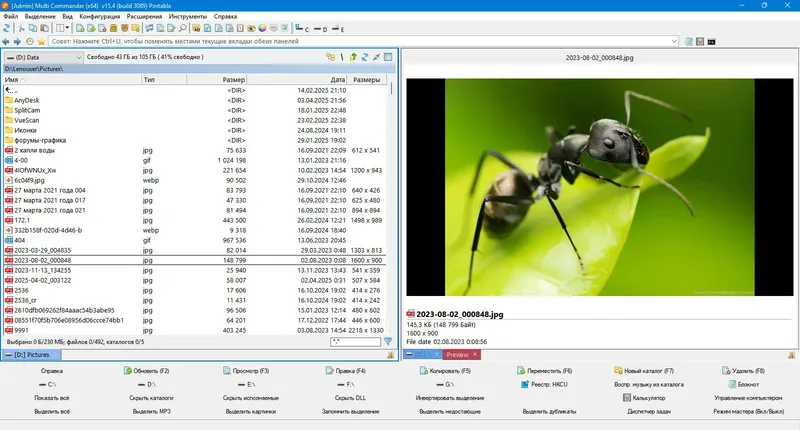Go back with blue left arrow
Viewport: 800px width, 430px height.
6,42
